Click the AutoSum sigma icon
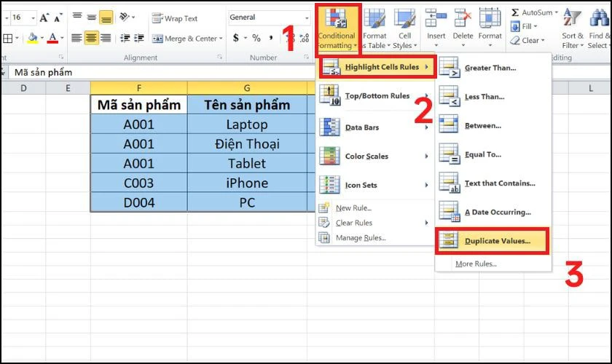This screenshot has width=612, height=364. [x=515, y=12]
